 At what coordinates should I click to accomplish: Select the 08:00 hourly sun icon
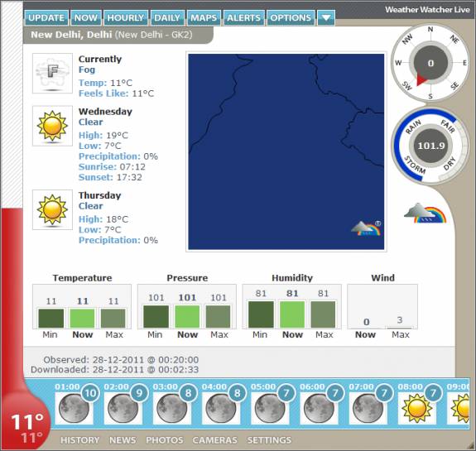[416, 408]
